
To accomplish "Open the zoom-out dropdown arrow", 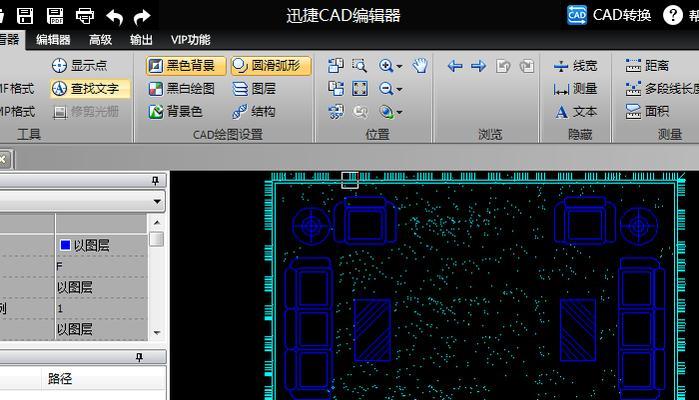I will 399,89.
